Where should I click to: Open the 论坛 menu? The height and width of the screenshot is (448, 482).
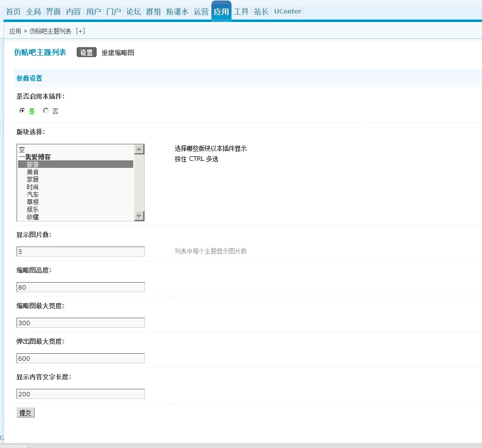(133, 11)
